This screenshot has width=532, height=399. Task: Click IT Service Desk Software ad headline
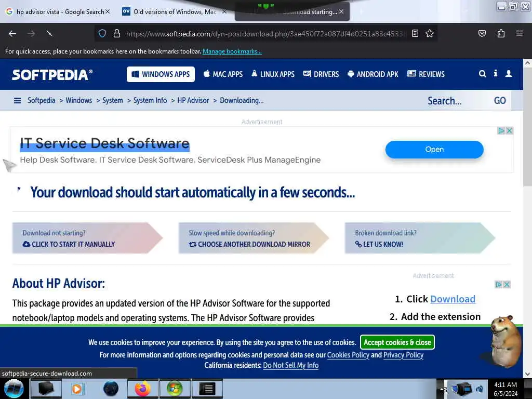[104, 143]
